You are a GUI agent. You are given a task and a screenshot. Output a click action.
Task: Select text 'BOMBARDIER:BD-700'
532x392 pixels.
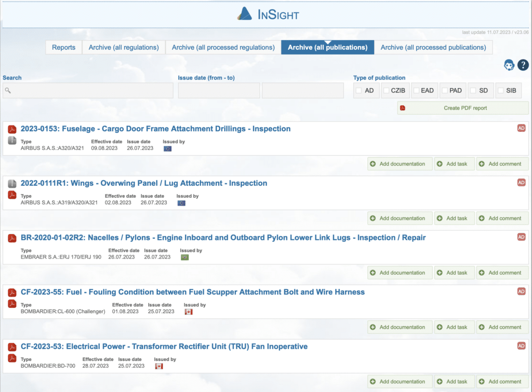(x=48, y=366)
